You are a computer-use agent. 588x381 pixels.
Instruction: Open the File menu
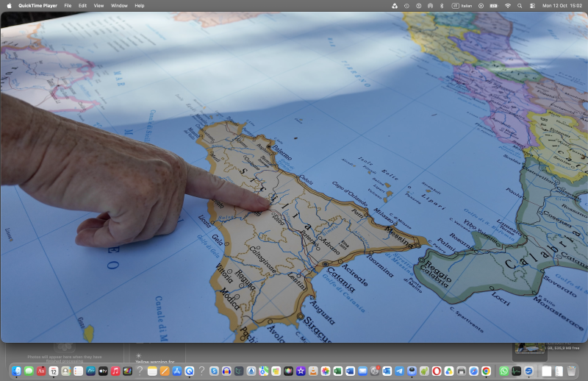click(x=68, y=6)
